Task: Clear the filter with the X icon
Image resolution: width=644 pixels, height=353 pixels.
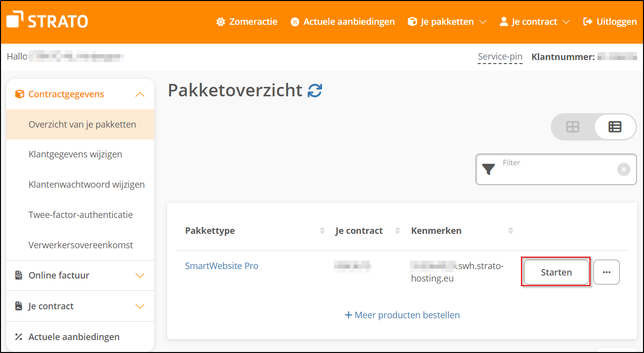Action: tap(623, 169)
